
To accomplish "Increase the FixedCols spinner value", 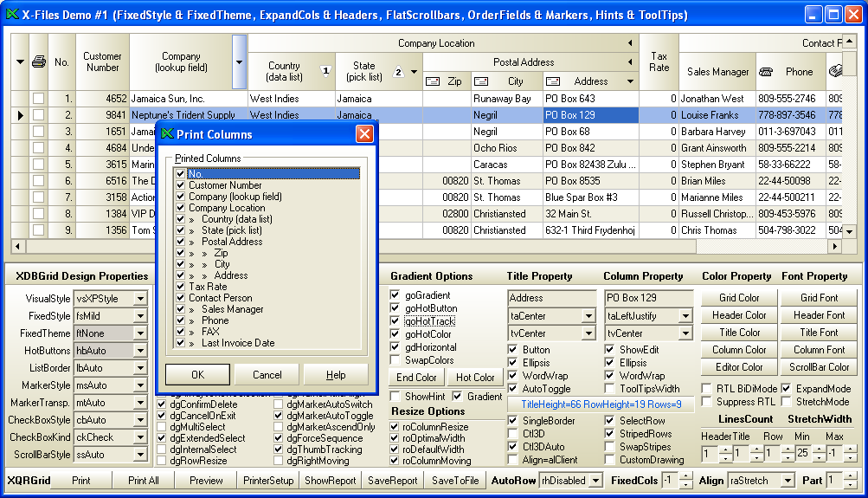I will (x=686, y=476).
